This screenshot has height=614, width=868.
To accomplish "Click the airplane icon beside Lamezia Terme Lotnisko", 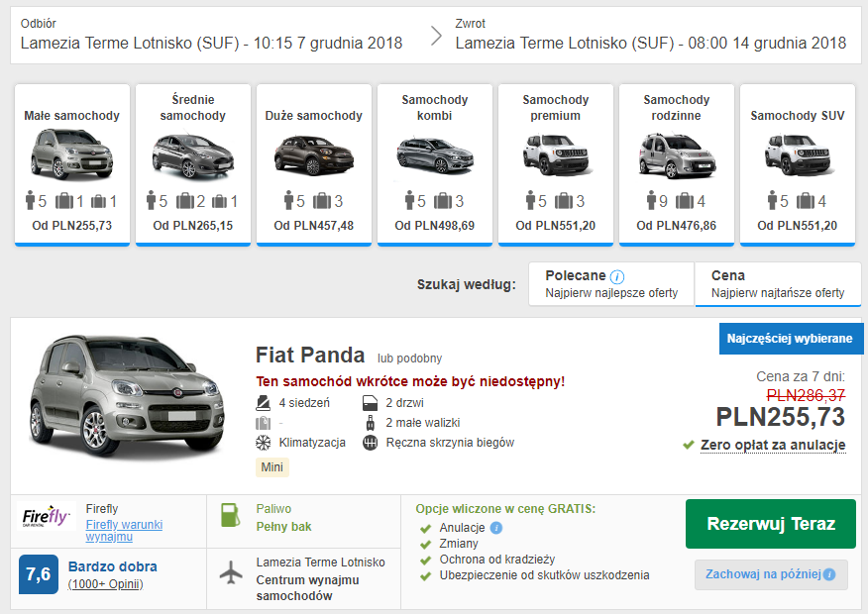I will [x=230, y=571].
